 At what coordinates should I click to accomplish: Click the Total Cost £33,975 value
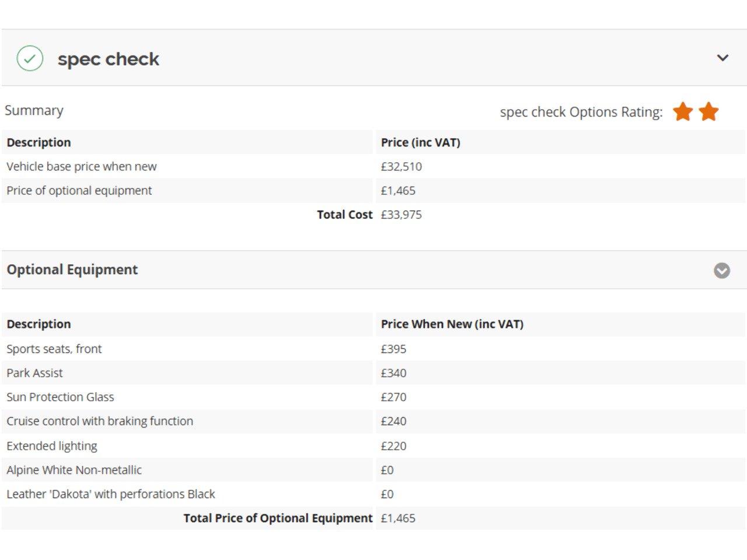tap(402, 215)
